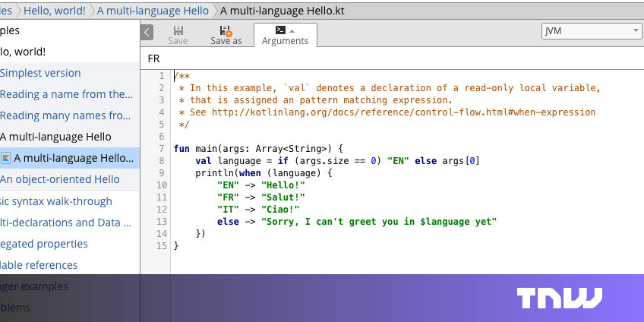Open 'Simplest version' example
The image size is (644, 322).
pyautogui.click(x=40, y=73)
